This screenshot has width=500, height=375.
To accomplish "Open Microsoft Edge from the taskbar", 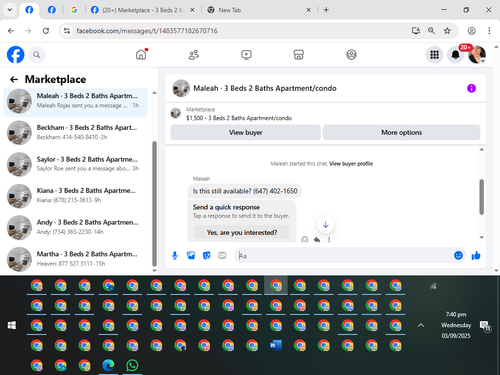I will [x=108, y=365].
